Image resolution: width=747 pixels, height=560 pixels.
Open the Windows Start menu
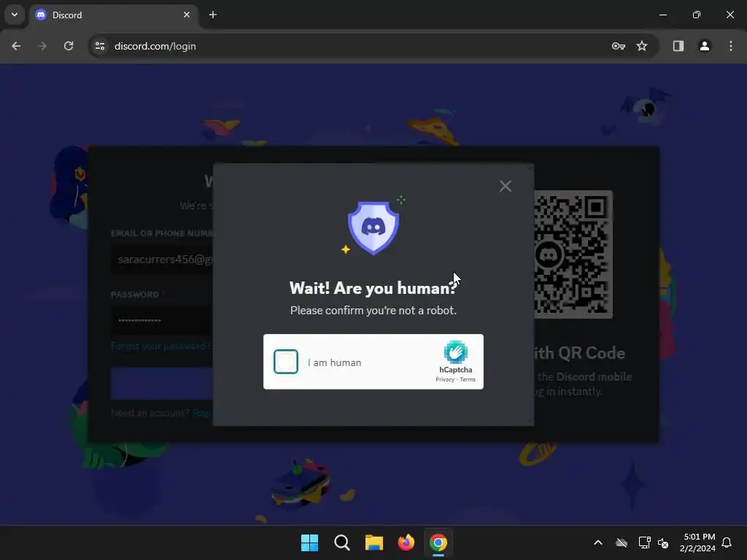click(x=309, y=542)
